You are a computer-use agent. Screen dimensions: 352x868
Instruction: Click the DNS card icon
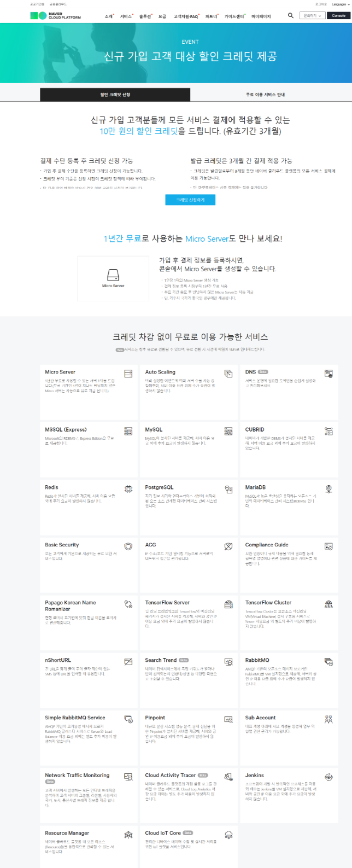(328, 374)
